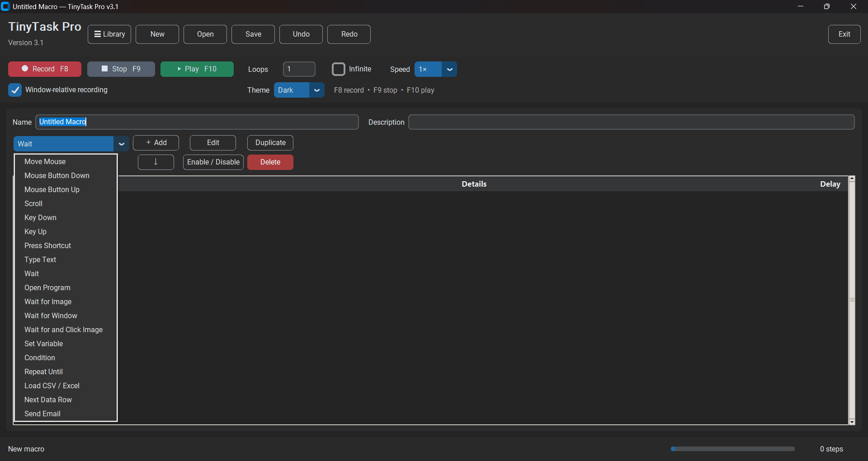Viewport: 868px width, 461px height.
Task: Click the Loops count field
Action: click(299, 69)
